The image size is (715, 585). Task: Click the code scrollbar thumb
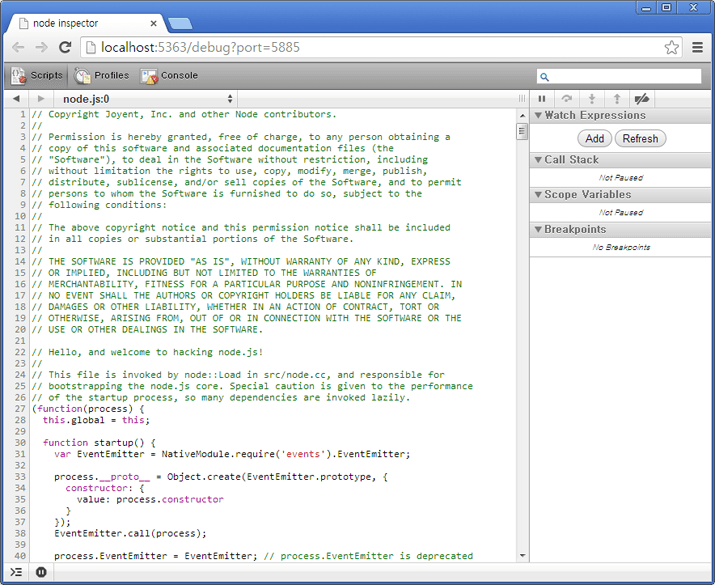[522, 132]
